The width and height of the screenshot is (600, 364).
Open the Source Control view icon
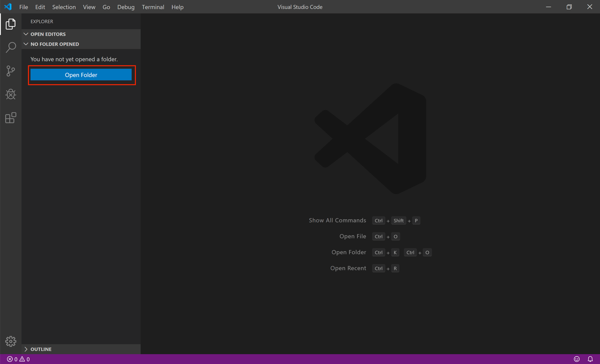(10, 71)
